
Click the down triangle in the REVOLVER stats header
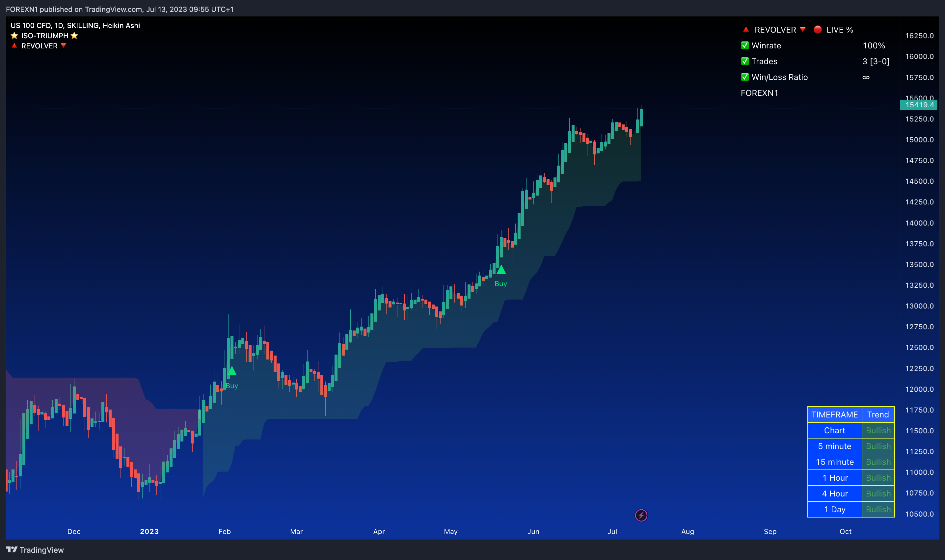click(x=803, y=29)
